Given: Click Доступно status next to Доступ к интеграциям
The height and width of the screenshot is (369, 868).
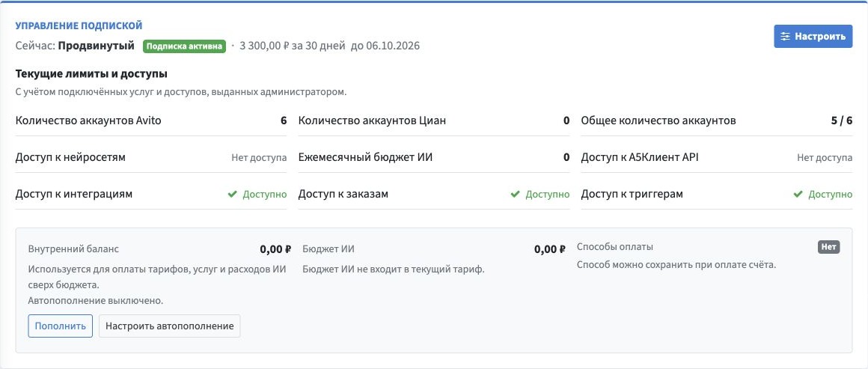Looking at the screenshot, I should click(x=265, y=195).
